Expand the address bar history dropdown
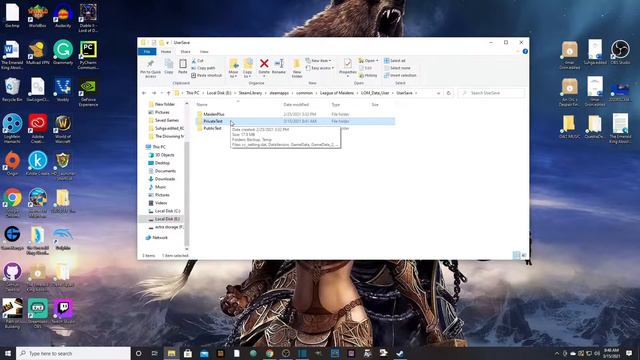This screenshot has width=640, height=360. coord(438,93)
